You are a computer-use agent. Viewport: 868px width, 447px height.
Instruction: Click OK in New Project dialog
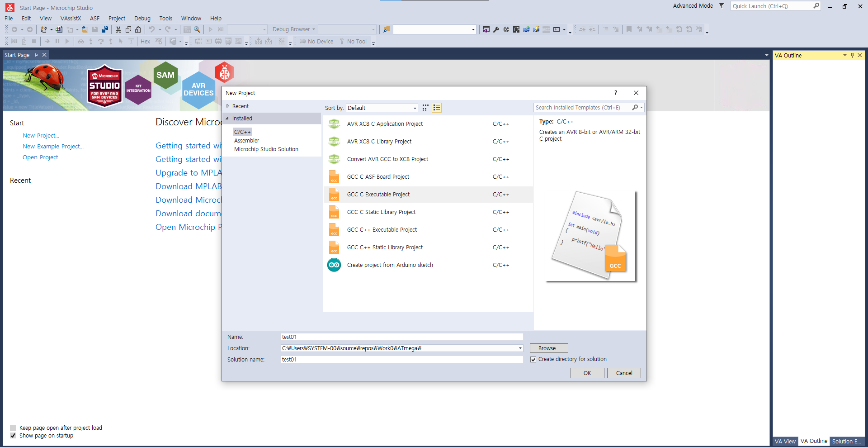pos(587,373)
